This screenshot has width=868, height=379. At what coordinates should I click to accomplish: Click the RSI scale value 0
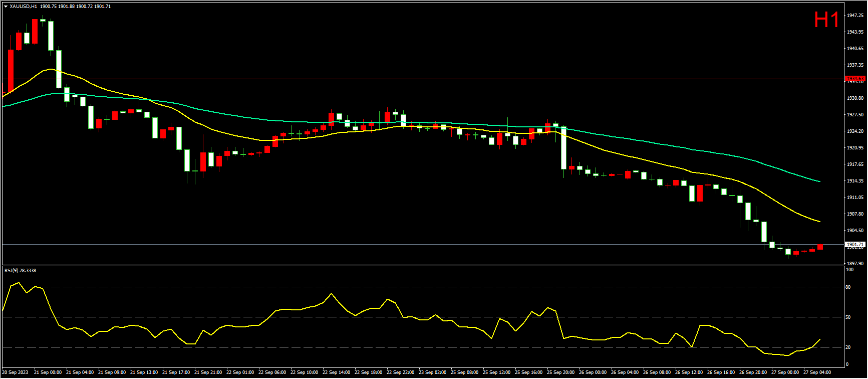click(x=847, y=364)
